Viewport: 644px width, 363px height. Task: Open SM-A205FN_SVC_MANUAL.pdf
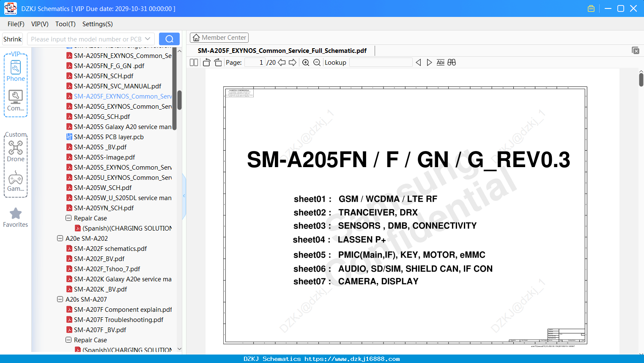[x=114, y=86]
